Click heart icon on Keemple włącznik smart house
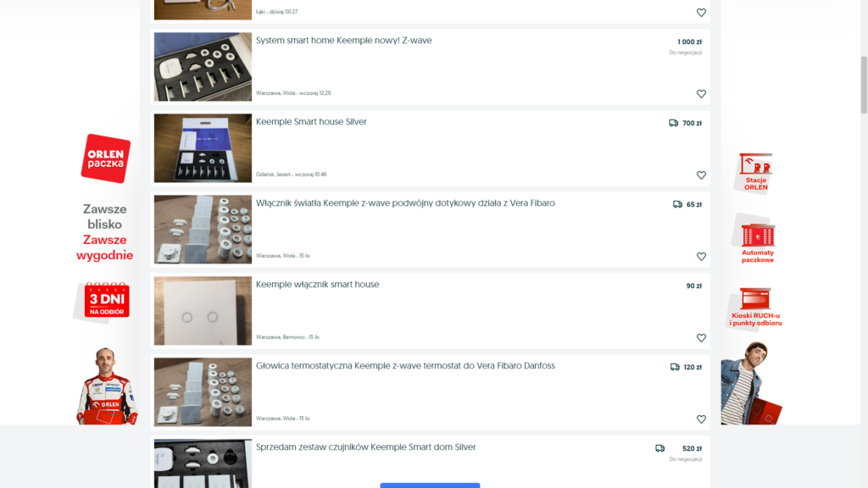 pyautogui.click(x=701, y=338)
